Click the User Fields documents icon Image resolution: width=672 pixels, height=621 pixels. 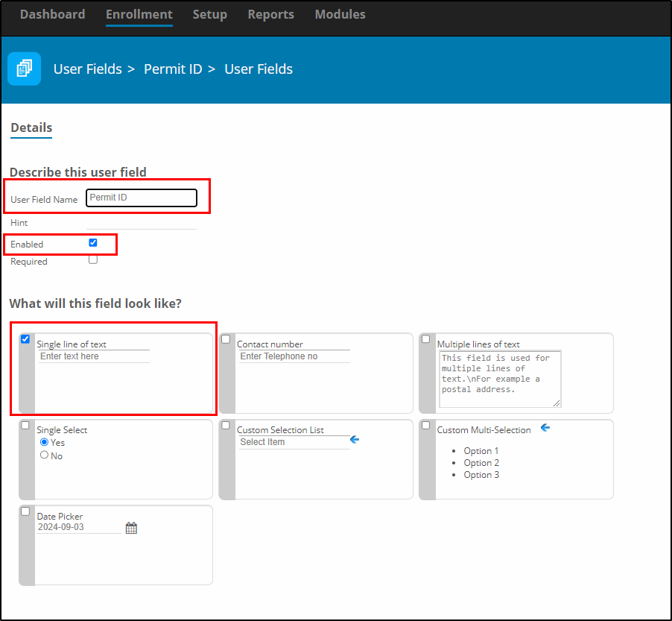25,69
